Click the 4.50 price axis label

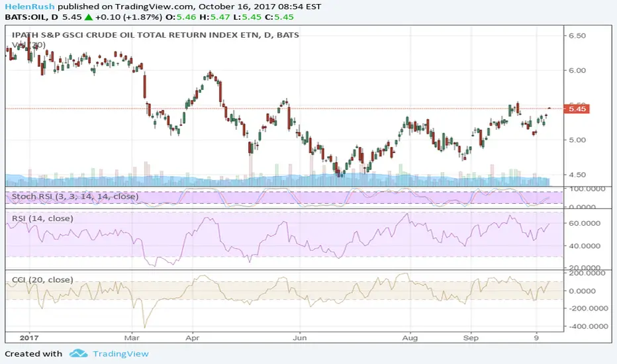577,175
